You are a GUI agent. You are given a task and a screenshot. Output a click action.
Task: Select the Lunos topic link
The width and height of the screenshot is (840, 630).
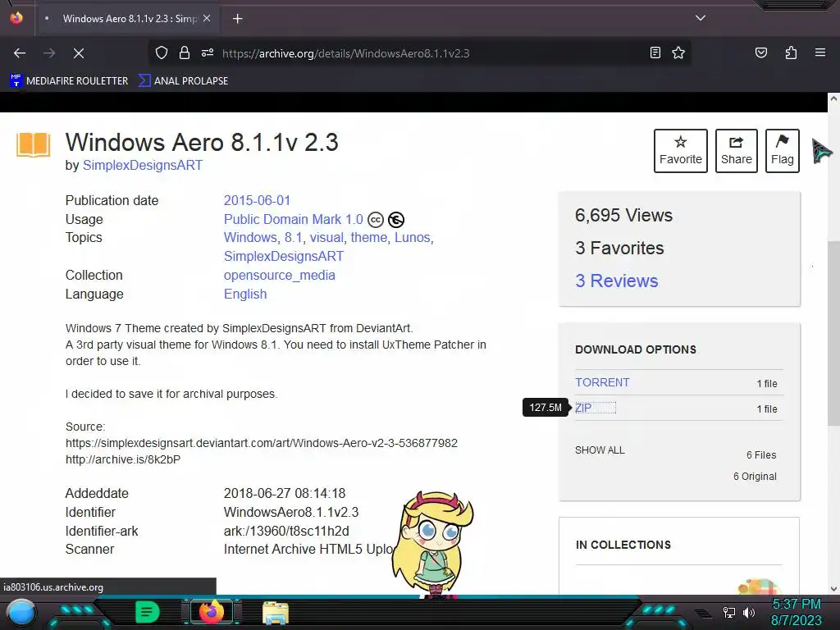pyautogui.click(x=412, y=237)
